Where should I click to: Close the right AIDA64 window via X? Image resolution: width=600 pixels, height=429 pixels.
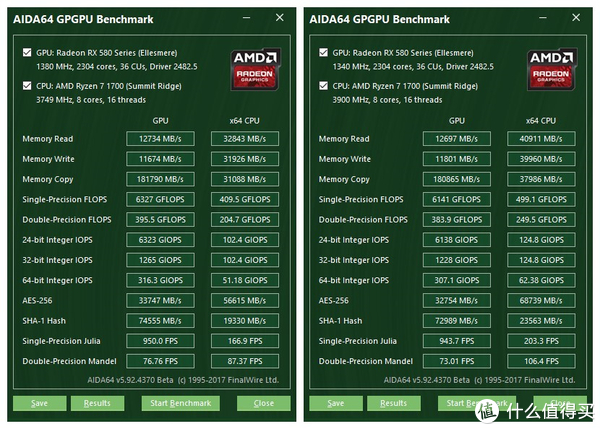[x=576, y=18]
